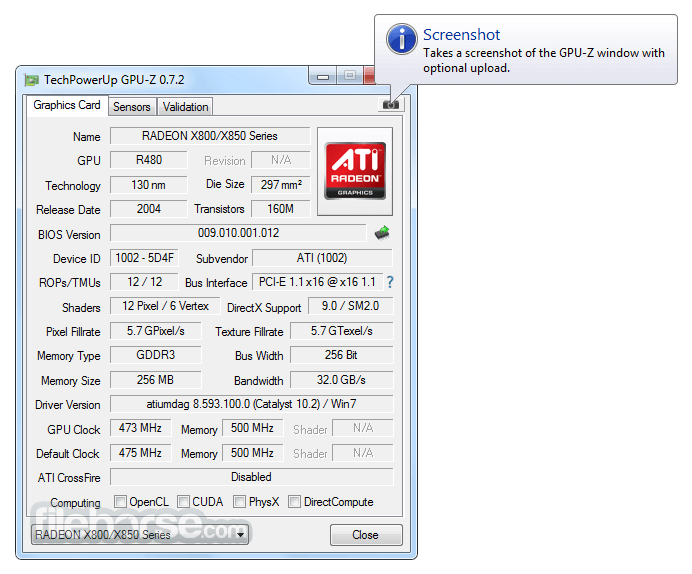The height and width of the screenshot is (574, 692).
Task: Click the Bus Interface field PCI-E 1.1 x16
Action: pyautogui.click(x=317, y=282)
